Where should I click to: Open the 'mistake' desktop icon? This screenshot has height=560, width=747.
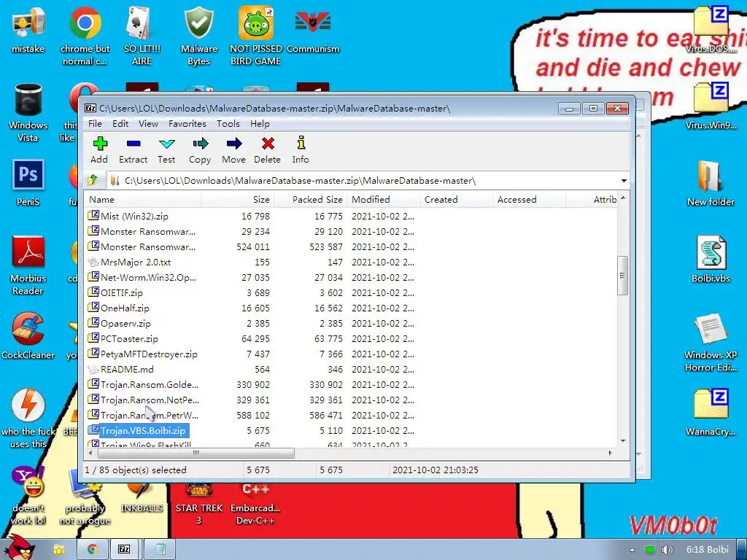pos(28,29)
